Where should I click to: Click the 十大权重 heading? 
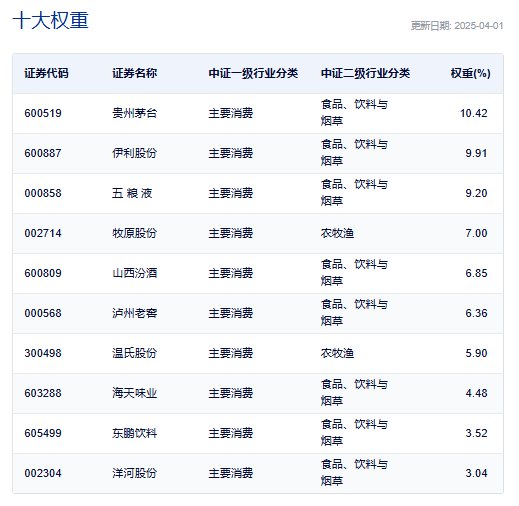50,21
